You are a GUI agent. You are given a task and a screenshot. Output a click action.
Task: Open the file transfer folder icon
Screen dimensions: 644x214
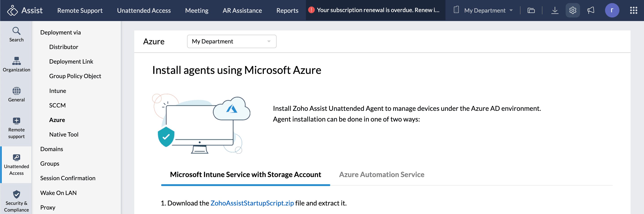(531, 10)
